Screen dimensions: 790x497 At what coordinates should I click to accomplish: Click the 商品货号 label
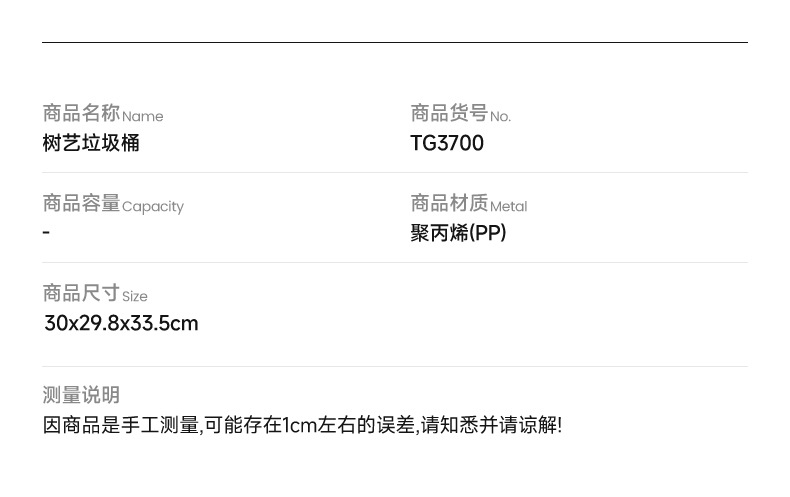tap(449, 113)
